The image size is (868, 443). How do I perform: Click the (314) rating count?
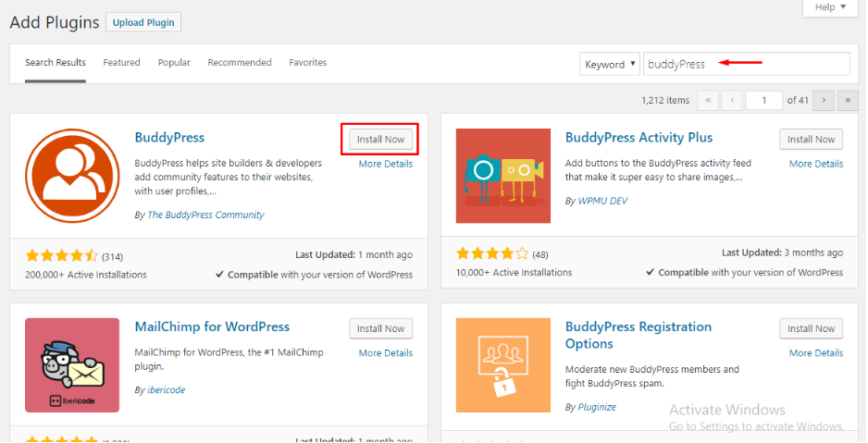(112, 256)
